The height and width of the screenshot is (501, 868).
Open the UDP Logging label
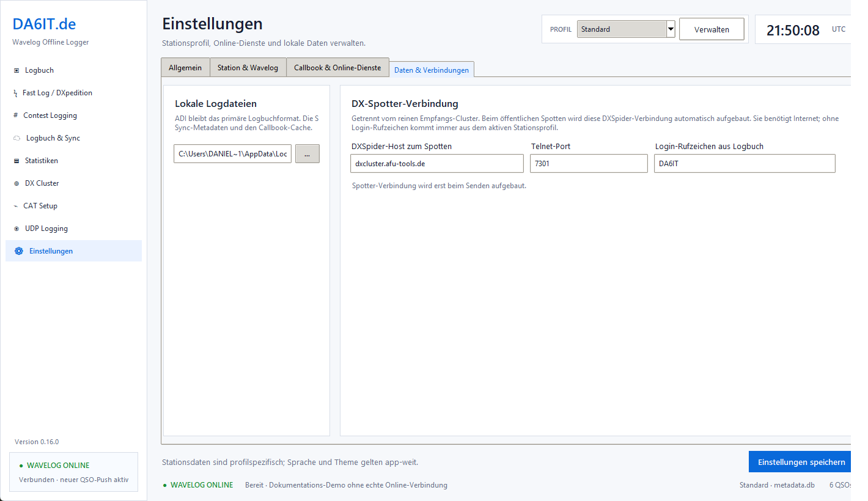click(x=46, y=229)
